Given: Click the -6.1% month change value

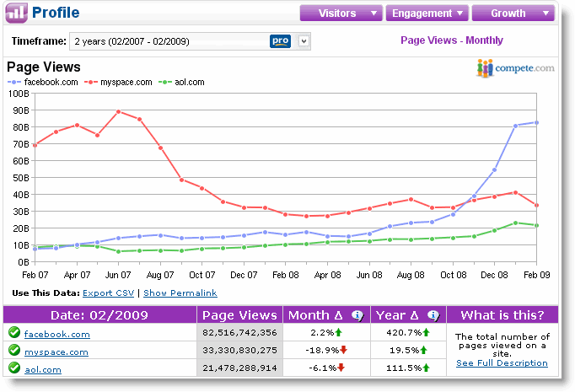Looking at the screenshot, I should [322, 368].
